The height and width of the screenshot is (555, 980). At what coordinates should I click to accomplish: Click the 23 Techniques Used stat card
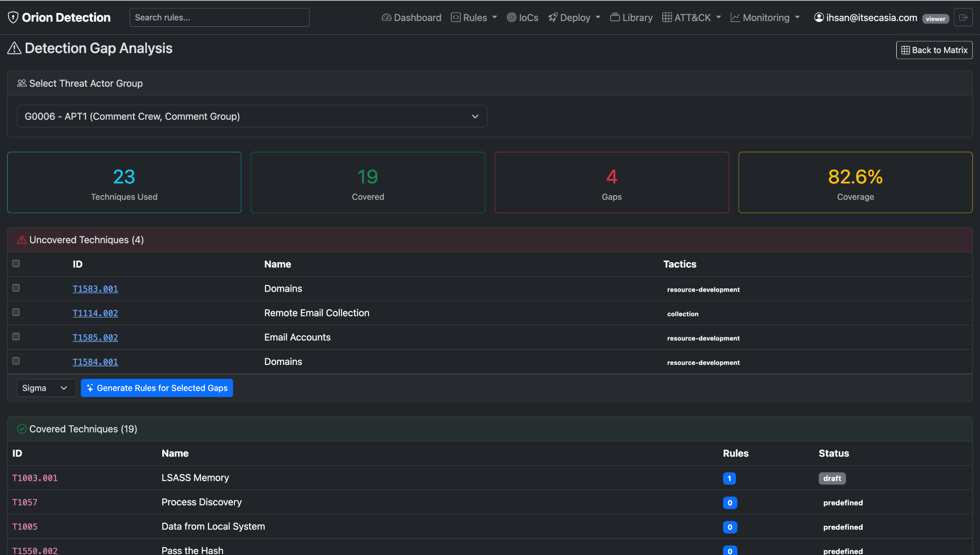[x=124, y=182]
